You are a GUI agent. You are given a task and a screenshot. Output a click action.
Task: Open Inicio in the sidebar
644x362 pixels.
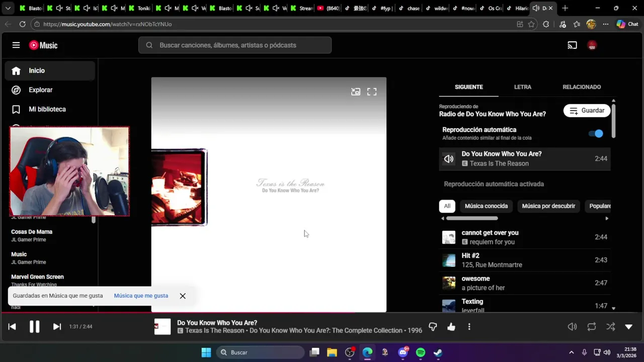tap(50, 71)
